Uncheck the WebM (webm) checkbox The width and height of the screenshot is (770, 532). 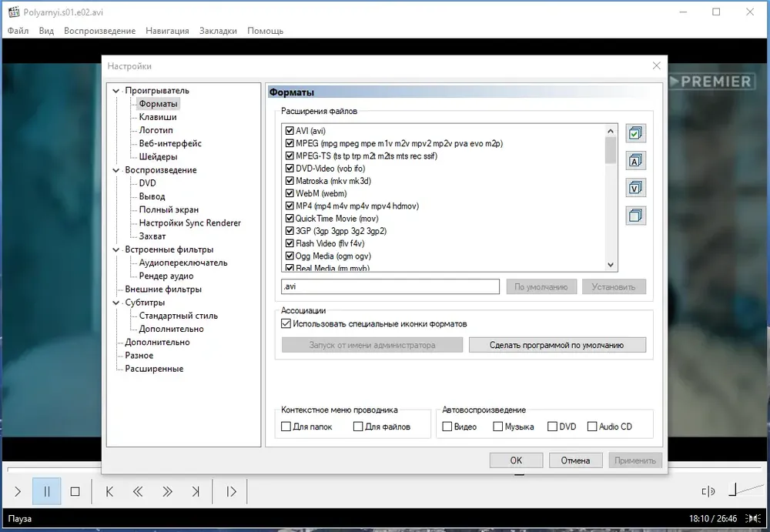tap(290, 193)
